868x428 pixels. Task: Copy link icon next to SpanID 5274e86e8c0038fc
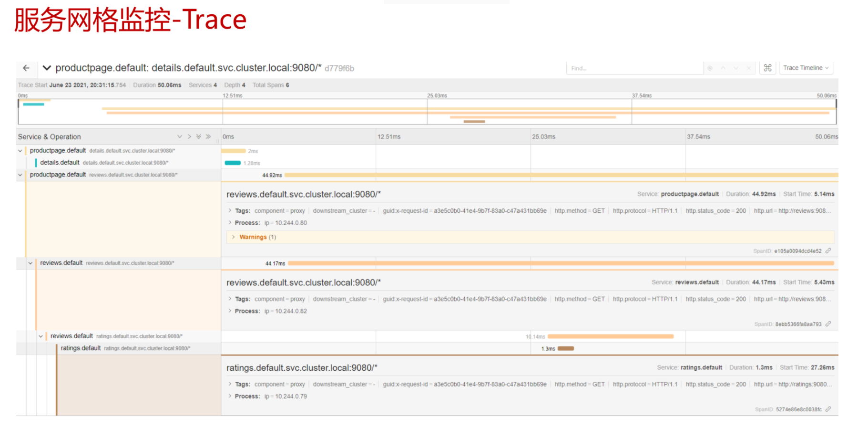[828, 409]
